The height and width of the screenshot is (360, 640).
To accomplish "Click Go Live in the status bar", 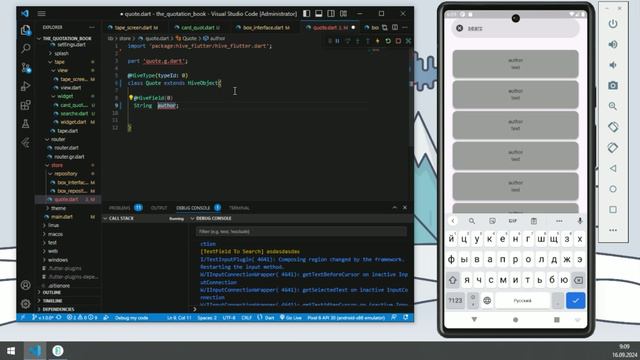I will pos(291,318).
